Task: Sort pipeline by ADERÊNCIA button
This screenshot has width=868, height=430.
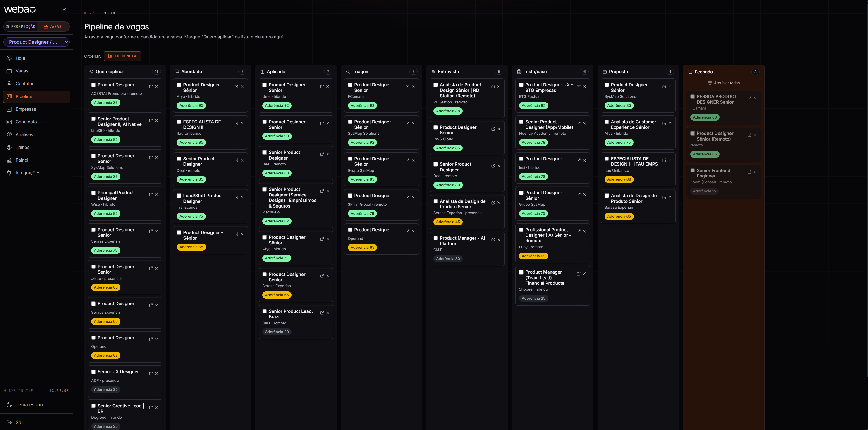Action: coord(122,56)
